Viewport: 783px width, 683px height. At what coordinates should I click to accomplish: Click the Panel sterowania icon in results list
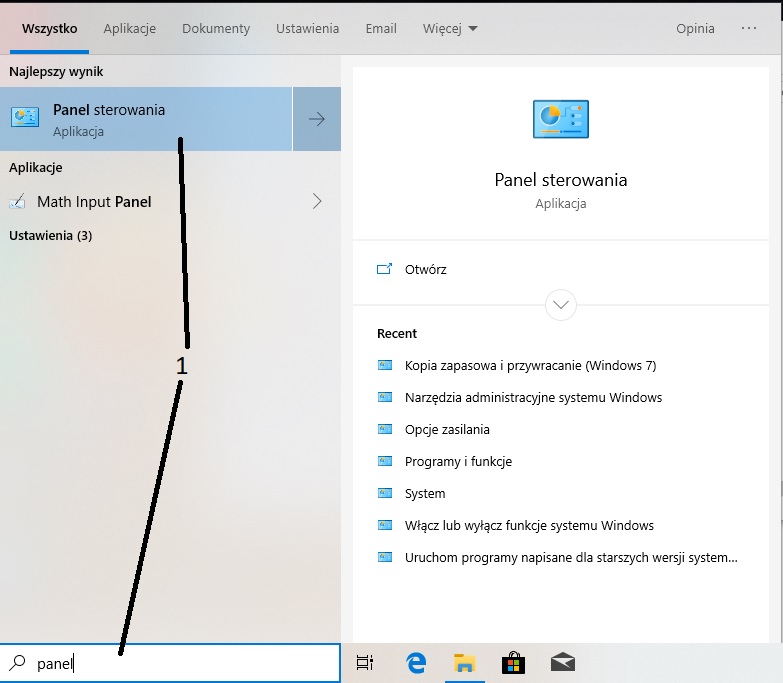click(24, 118)
